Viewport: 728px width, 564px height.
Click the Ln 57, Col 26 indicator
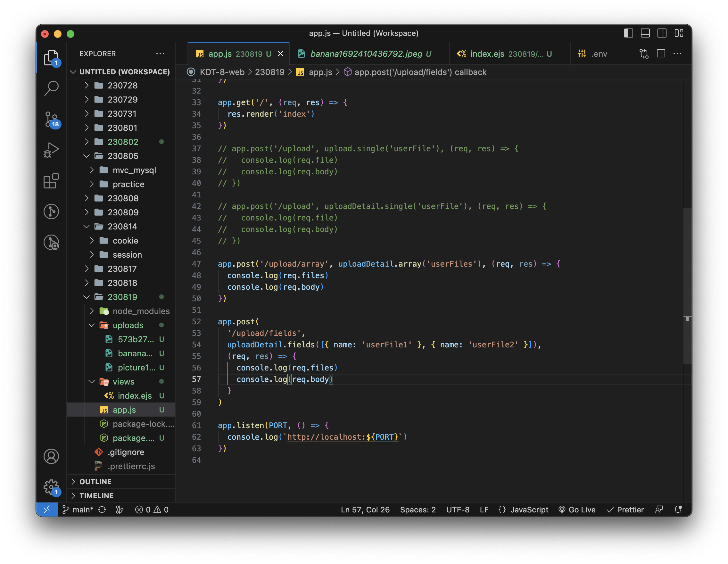click(x=365, y=510)
